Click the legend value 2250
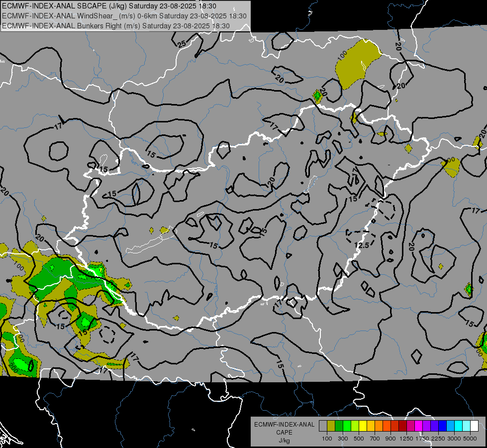This screenshot has width=487, height=448. (x=438, y=439)
